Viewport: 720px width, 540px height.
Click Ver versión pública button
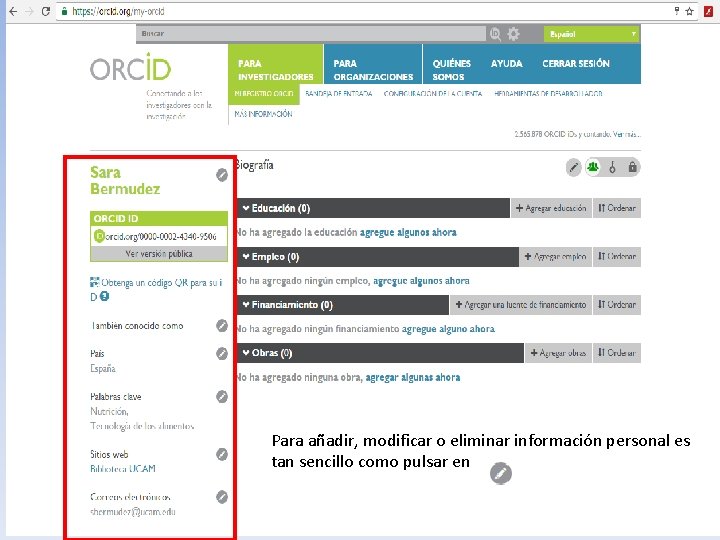[x=159, y=254]
